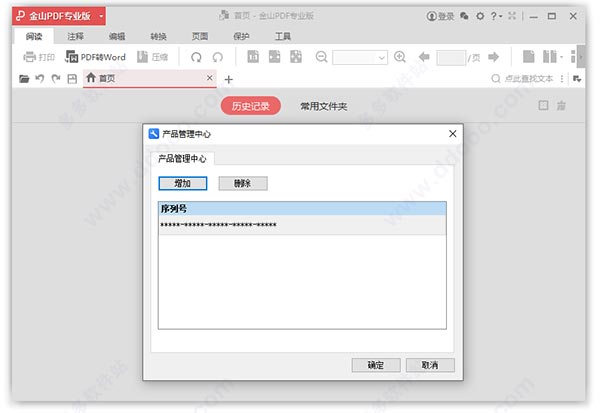Add a new tab with plus icon
Image resolution: width=600 pixels, height=413 pixels.
pos(228,79)
